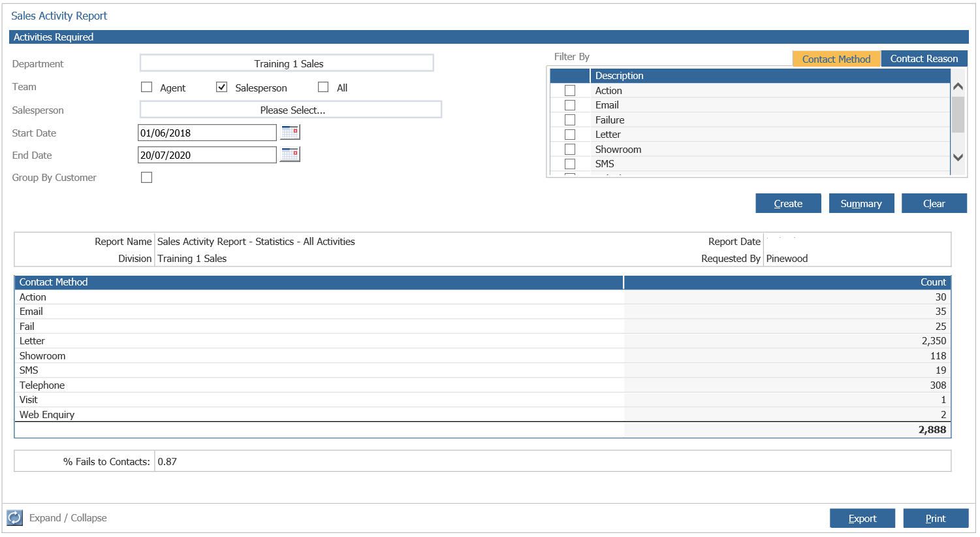Select the Letter row in results table
The width and height of the screenshot is (980, 537).
coord(482,341)
